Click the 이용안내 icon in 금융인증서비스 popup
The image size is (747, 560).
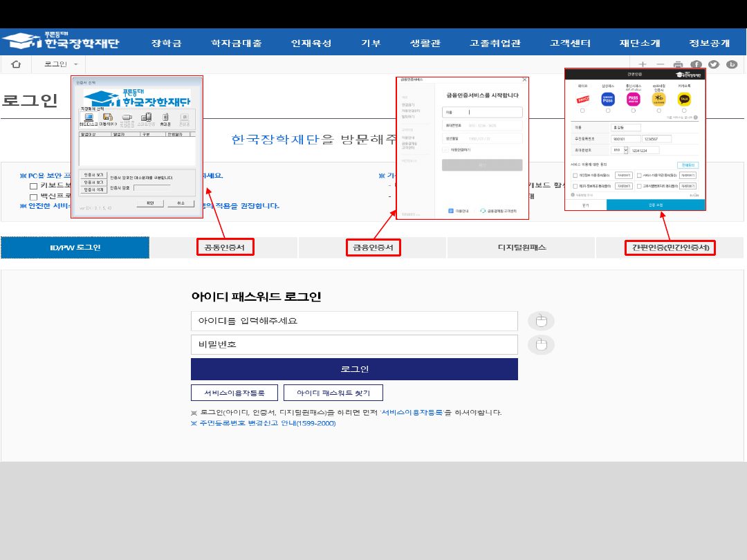pyautogui.click(x=451, y=211)
